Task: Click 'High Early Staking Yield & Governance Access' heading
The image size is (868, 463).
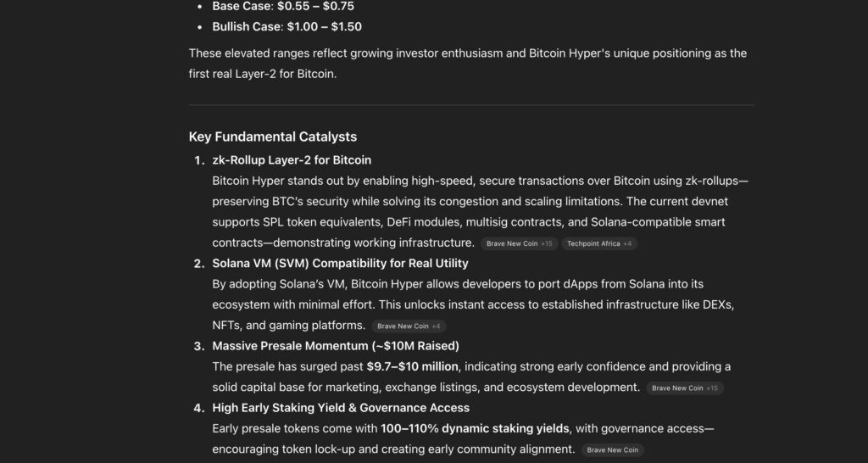Action: click(x=341, y=408)
